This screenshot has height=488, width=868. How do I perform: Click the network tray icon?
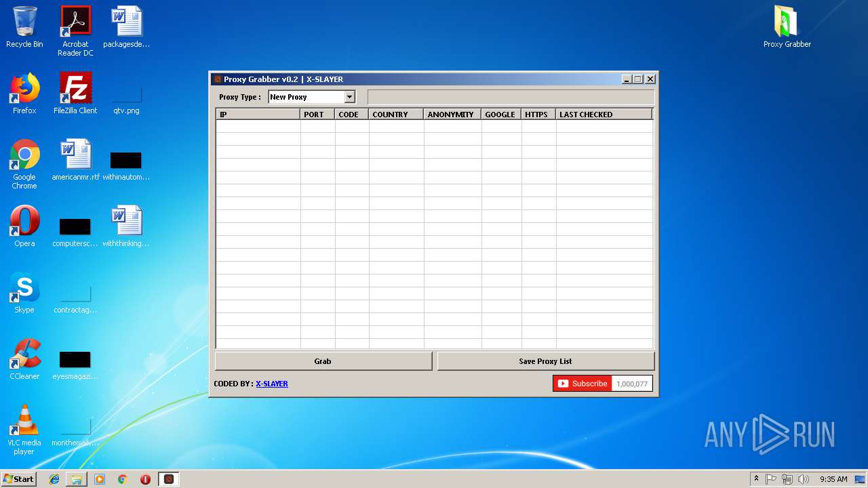pos(787,479)
